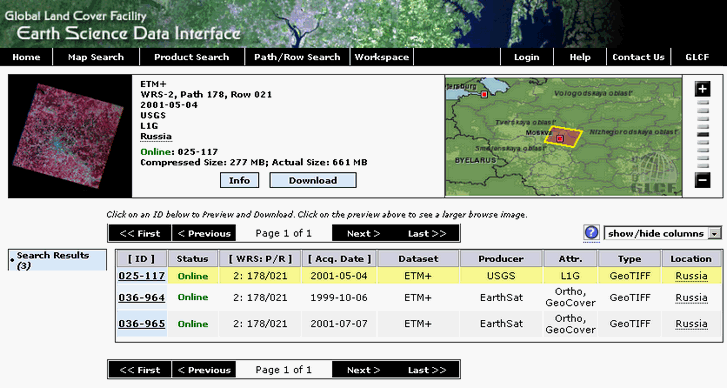727x388 pixels.
Task: Zoom in on map with plus icon
Action: tap(702, 89)
